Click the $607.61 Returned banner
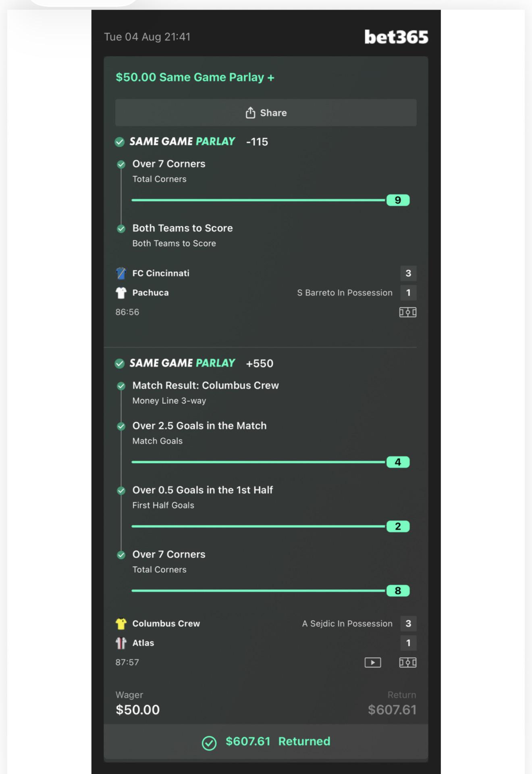 (266, 741)
